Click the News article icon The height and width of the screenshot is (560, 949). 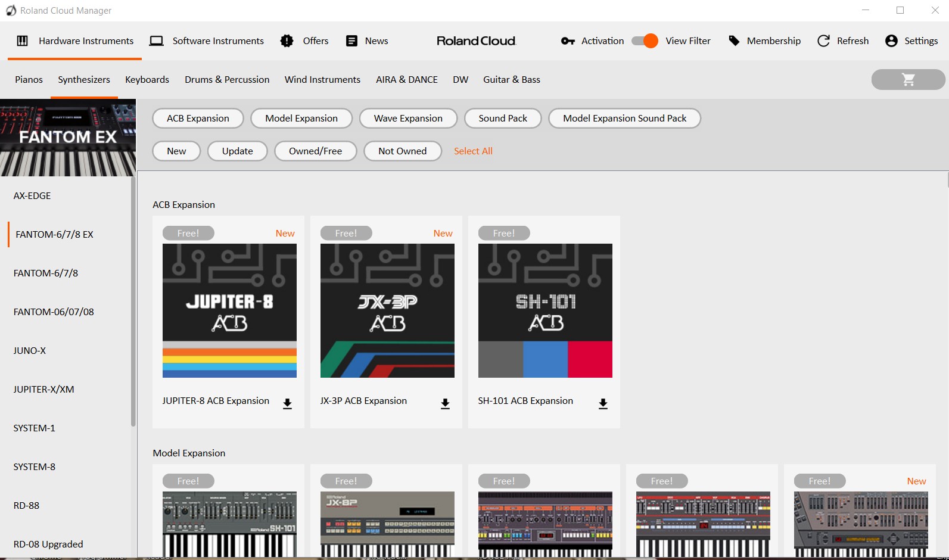click(351, 41)
